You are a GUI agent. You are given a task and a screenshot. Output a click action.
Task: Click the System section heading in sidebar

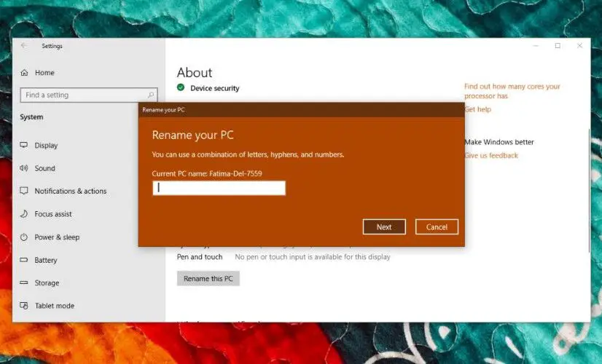click(31, 117)
